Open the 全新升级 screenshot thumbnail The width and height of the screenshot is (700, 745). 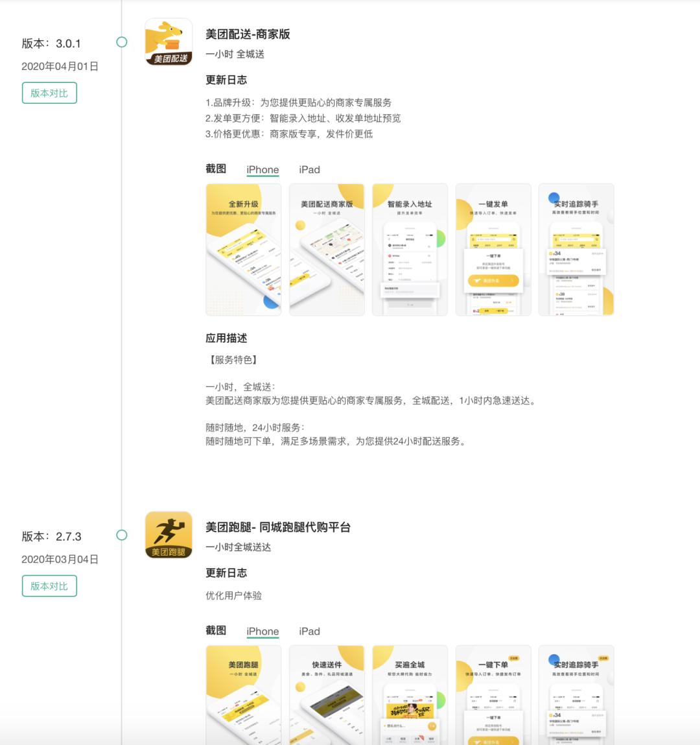point(244,250)
